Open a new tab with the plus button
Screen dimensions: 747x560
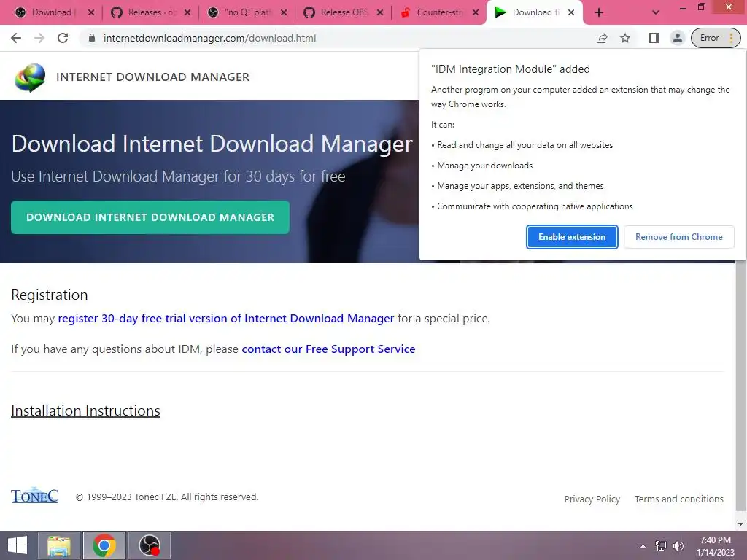[599, 12]
